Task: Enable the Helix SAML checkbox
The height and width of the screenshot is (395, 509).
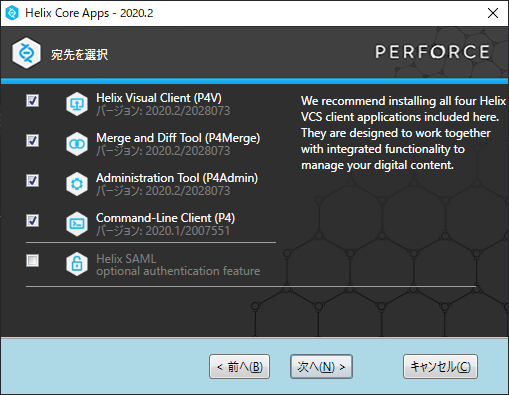Action: [x=32, y=260]
